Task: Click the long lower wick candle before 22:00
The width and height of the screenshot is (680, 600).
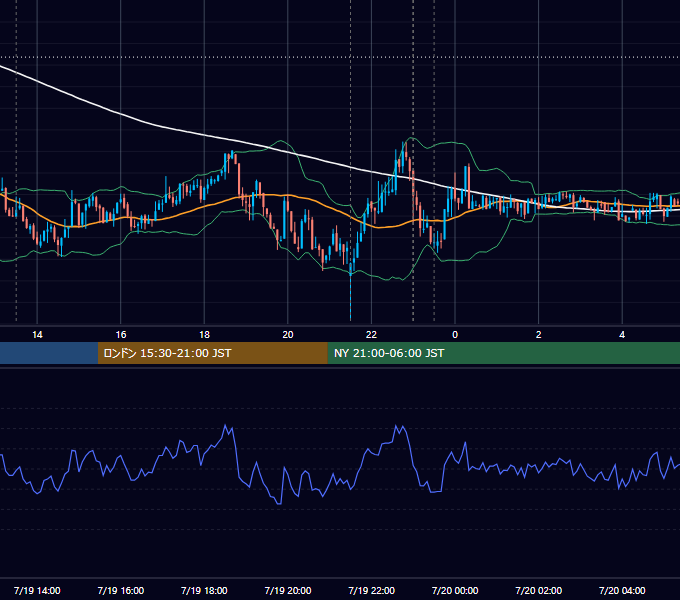Action: pyautogui.click(x=350, y=291)
